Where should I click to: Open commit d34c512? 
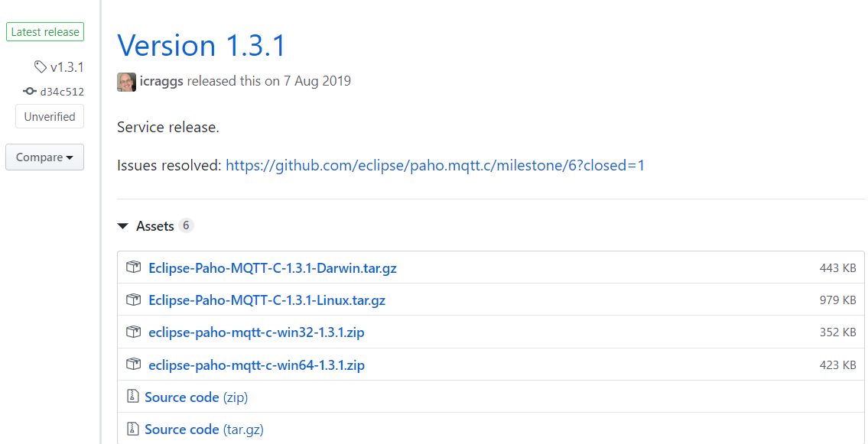click(62, 92)
